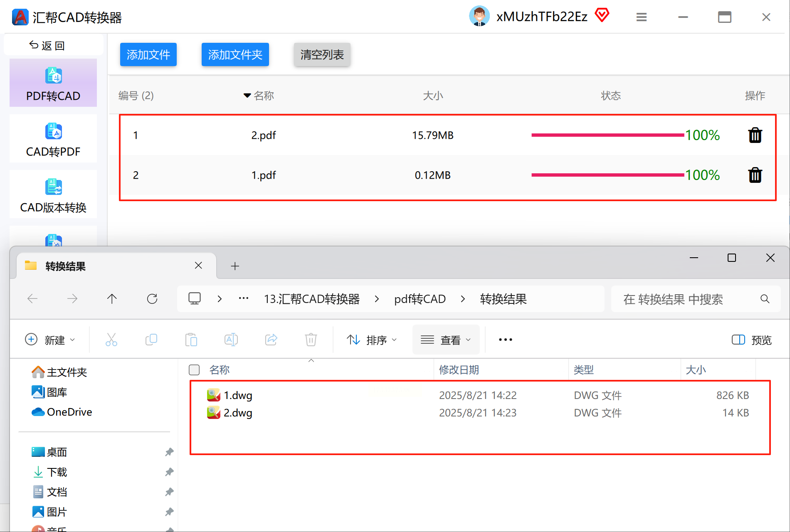The width and height of the screenshot is (790, 532).
Task: Click the 添加文件 button
Action: pyautogui.click(x=148, y=54)
